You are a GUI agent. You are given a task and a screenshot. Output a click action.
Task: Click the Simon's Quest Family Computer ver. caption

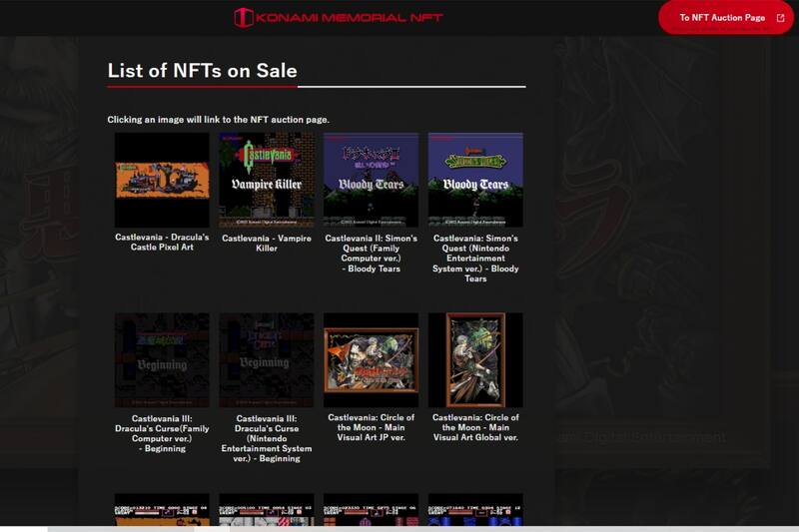[371, 254]
